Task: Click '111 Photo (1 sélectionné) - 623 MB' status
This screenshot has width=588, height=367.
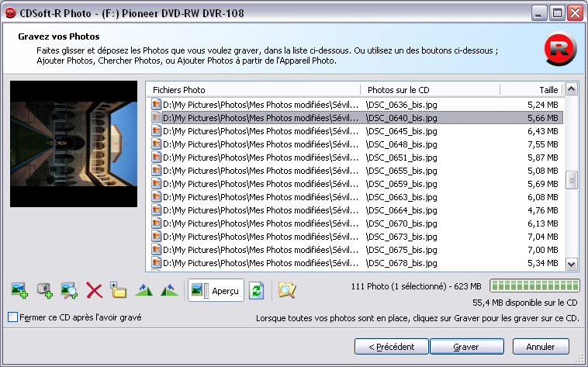Action: [x=416, y=286]
